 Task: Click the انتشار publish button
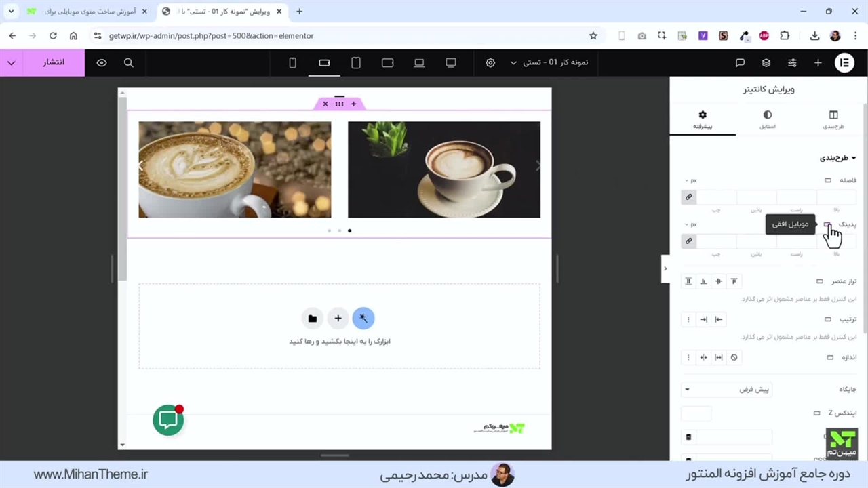[x=54, y=62]
